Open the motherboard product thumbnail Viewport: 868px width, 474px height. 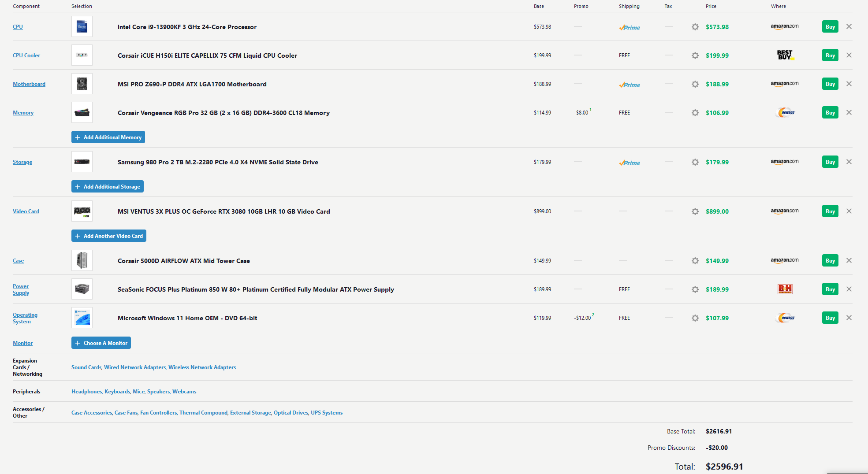click(82, 84)
